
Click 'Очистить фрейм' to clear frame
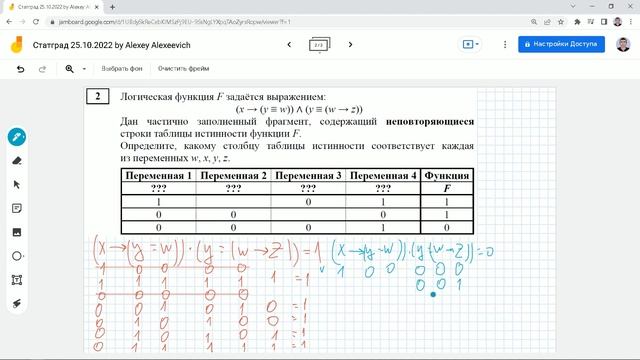tap(183, 69)
